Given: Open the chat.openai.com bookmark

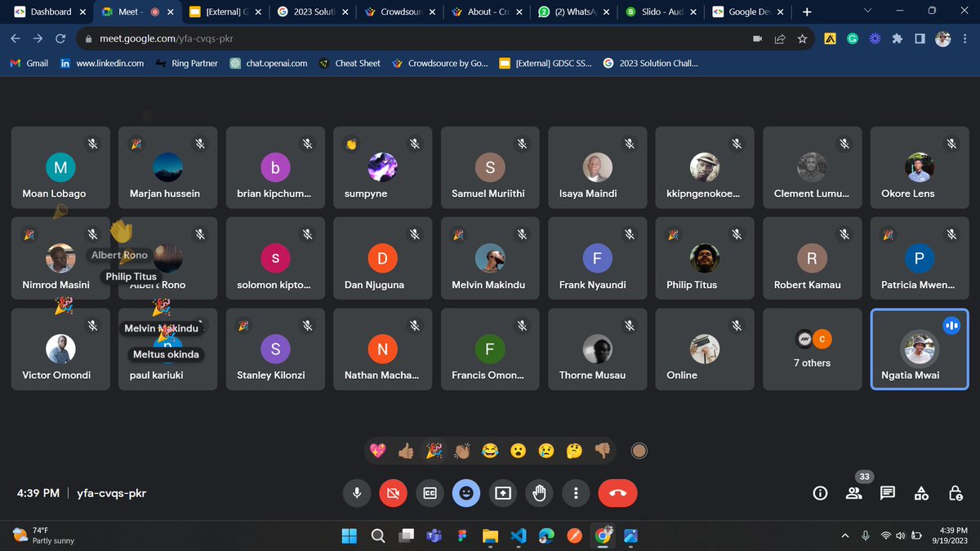Looking at the screenshot, I should click(269, 63).
